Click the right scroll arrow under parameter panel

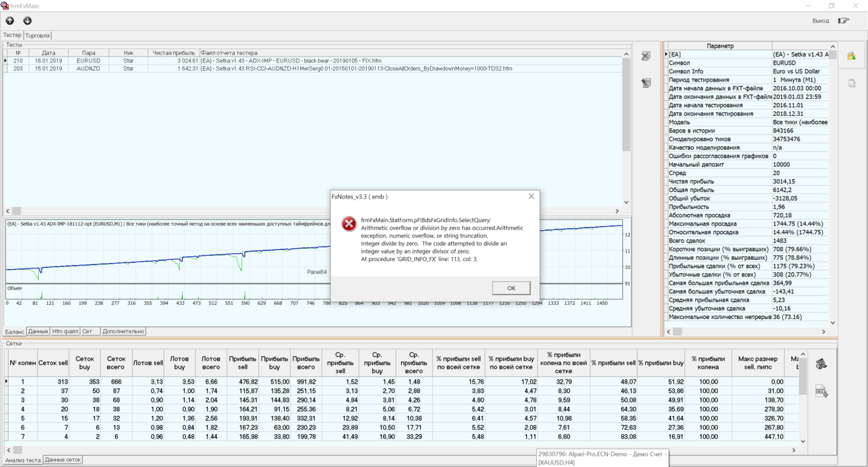[x=824, y=332]
